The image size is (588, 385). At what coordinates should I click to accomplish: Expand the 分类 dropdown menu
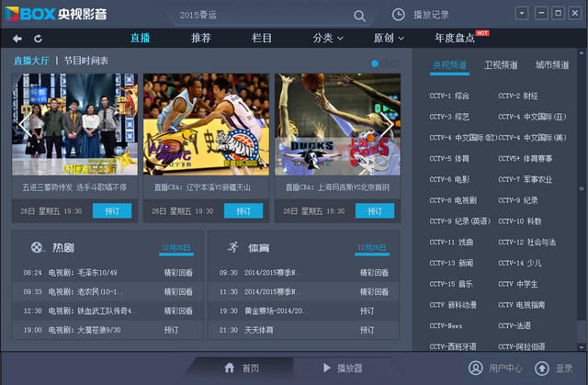pyautogui.click(x=328, y=38)
